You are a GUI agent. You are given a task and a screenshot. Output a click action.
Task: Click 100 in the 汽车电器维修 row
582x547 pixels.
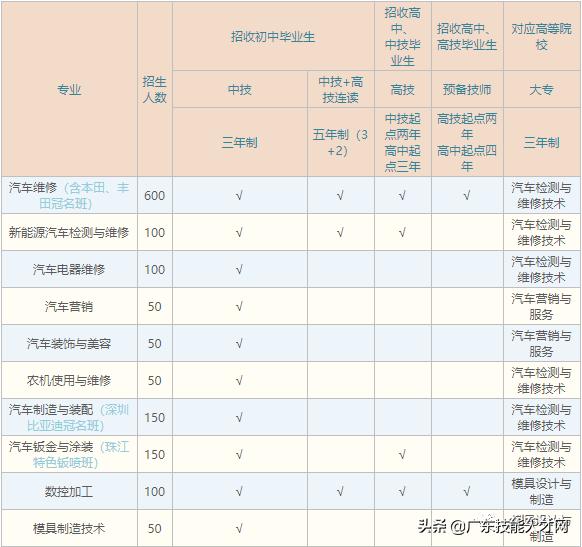tap(154, 269)
